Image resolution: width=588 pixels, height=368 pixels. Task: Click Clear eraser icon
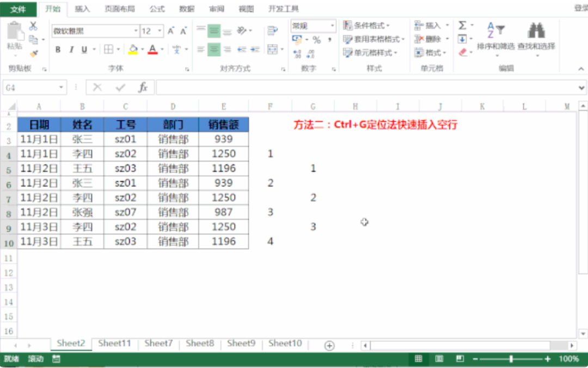(x=462, y=52)
